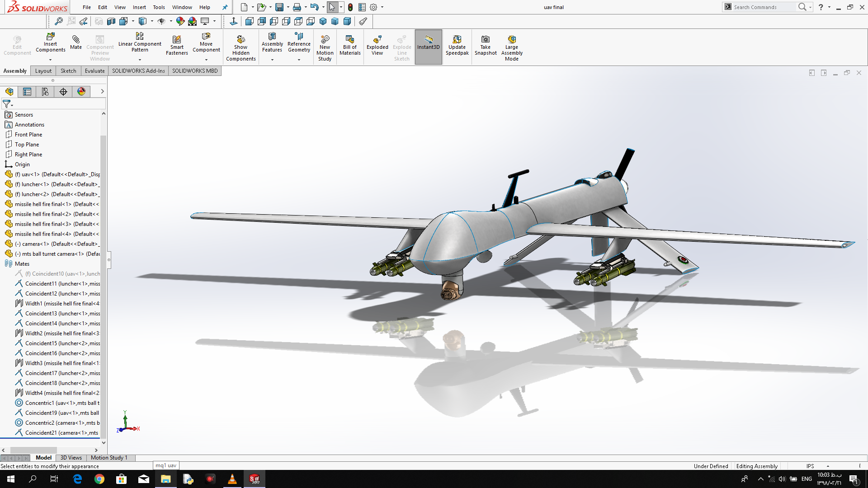Open the Linear Component Pattern dropdown arrow
Screen dimensions: 868x488
click(140, 60)
